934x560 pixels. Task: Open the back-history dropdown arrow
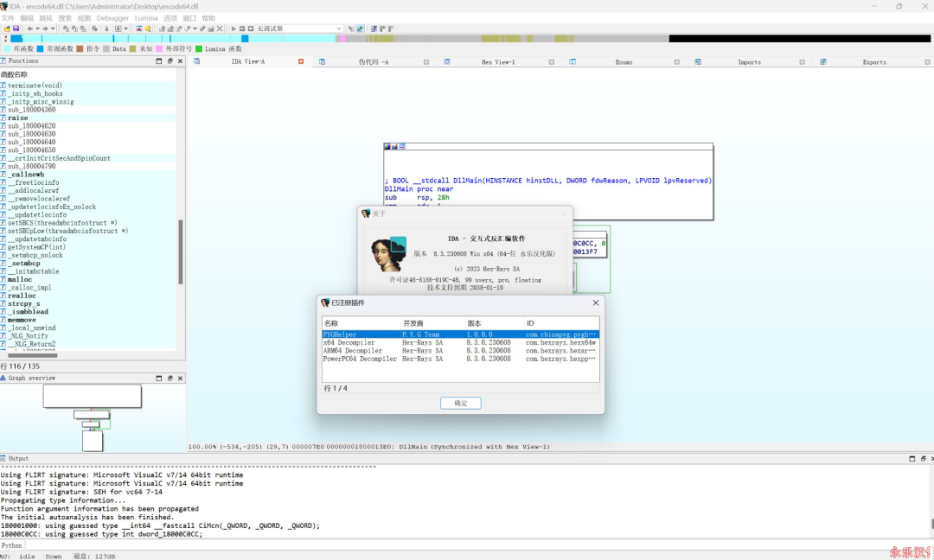(37, 29)
